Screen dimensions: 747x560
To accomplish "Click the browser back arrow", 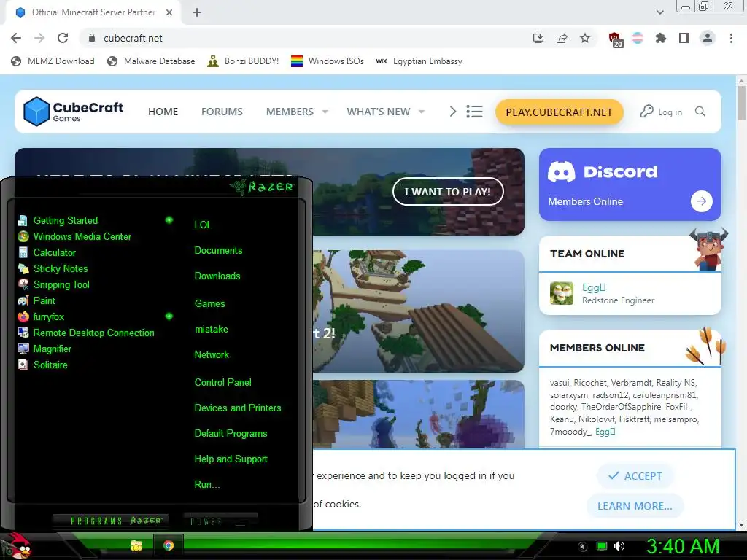I will (x=16, y=38).
